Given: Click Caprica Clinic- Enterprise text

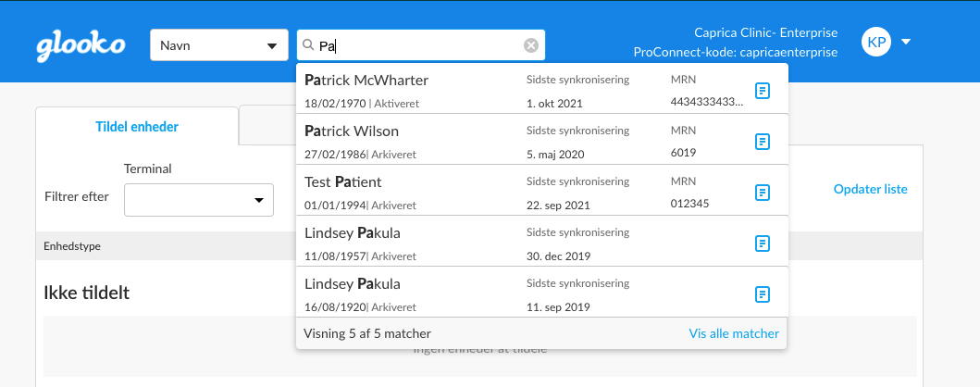Looking at the screenshot, I should 765,32.
